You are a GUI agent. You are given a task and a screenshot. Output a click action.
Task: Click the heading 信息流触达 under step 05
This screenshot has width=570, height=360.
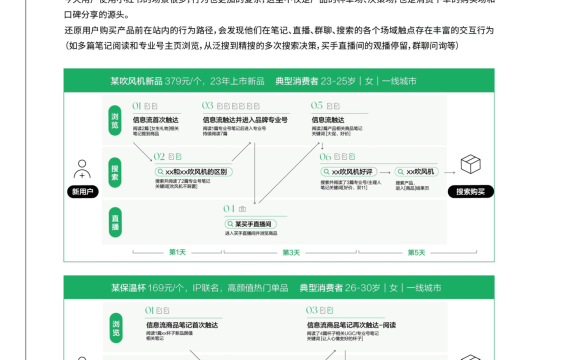(x=328, y=120)
